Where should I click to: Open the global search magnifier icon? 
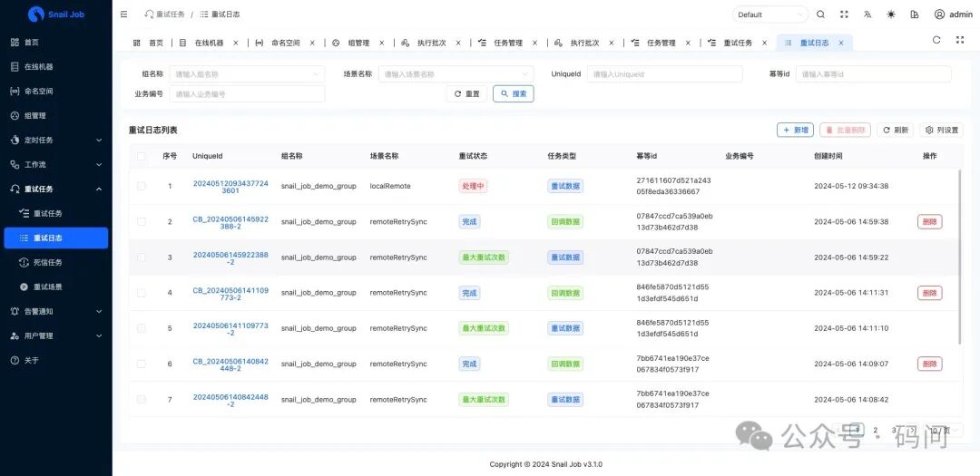click(x=820, y=15)
